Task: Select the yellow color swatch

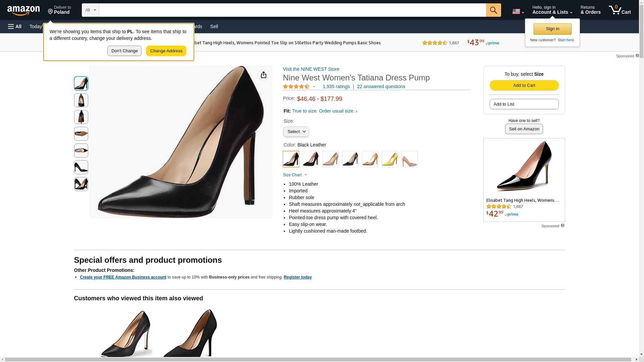Action: 390,159
